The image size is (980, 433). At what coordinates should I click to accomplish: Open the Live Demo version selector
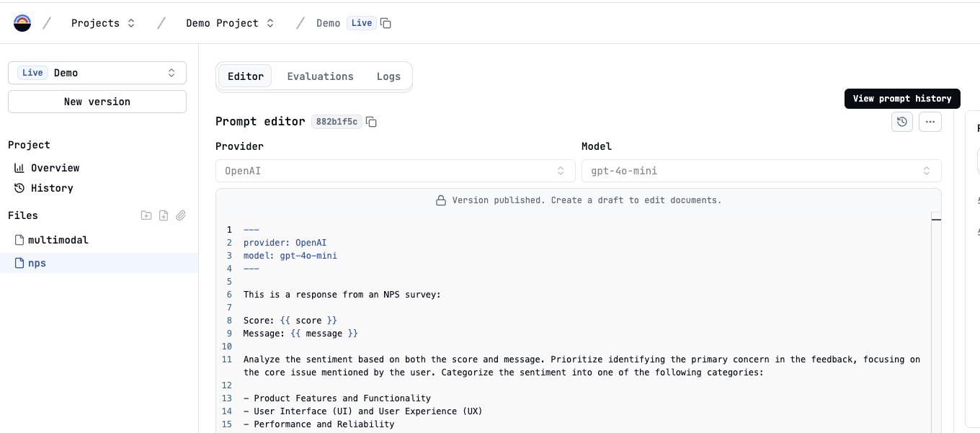97,73
